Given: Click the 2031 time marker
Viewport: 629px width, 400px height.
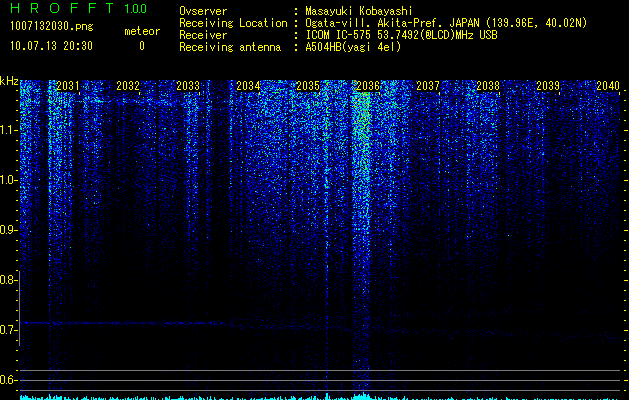Looking at the screenshot, I should tap(68, 86).
